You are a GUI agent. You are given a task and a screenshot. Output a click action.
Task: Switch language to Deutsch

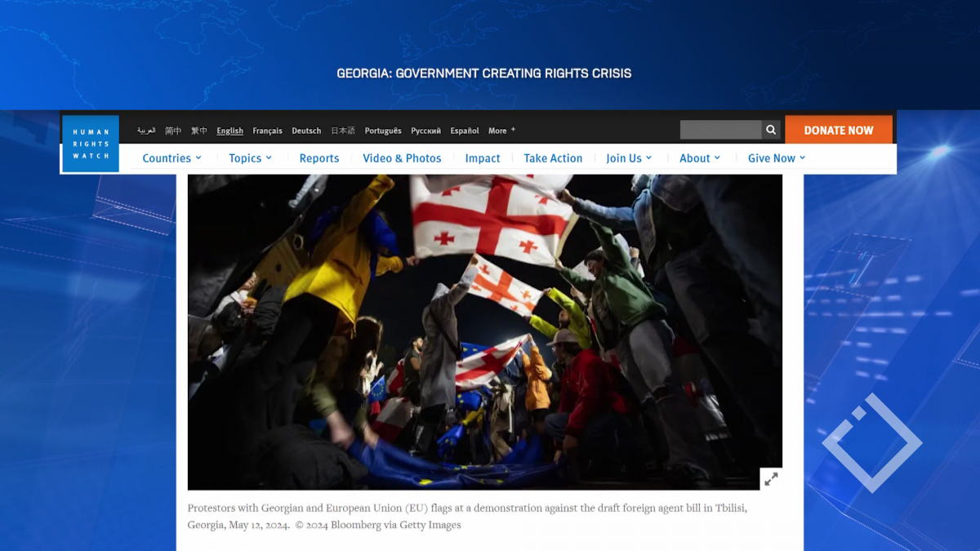pos(306,131)
